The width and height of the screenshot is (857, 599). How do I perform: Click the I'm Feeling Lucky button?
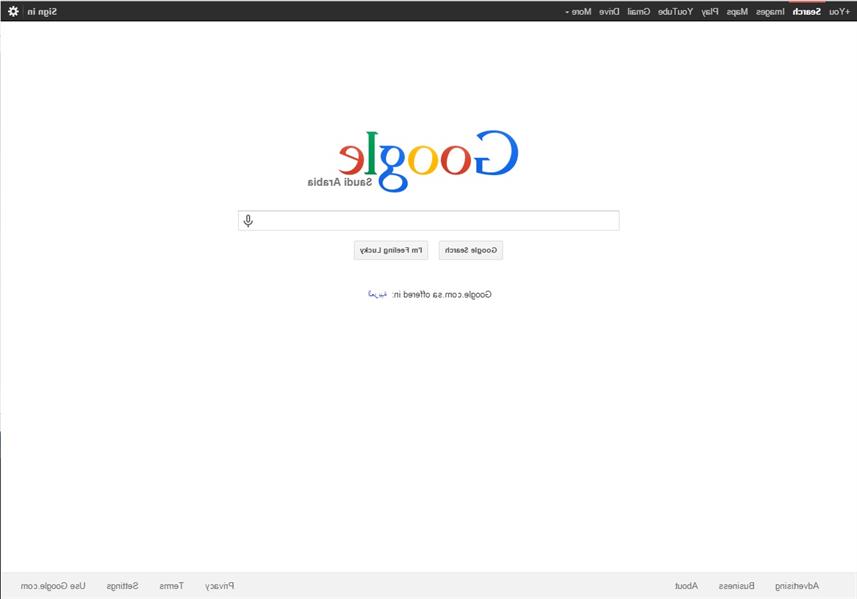[x=391, y=250]
